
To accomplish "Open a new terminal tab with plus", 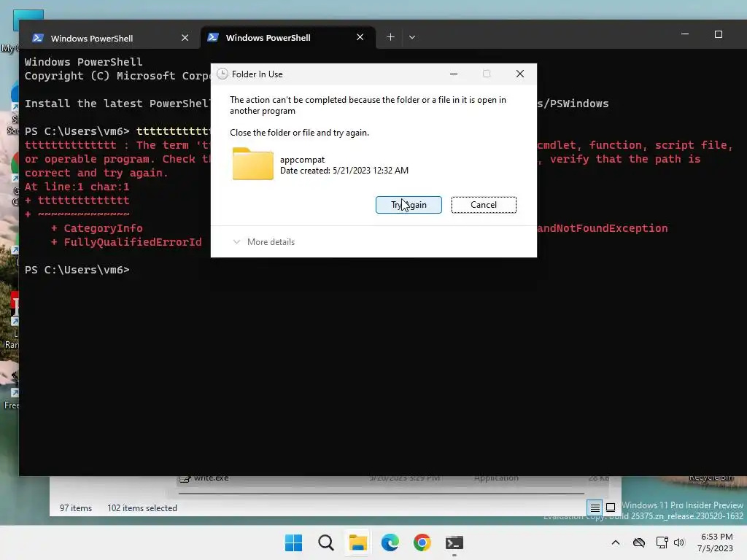I will (390, 37).
